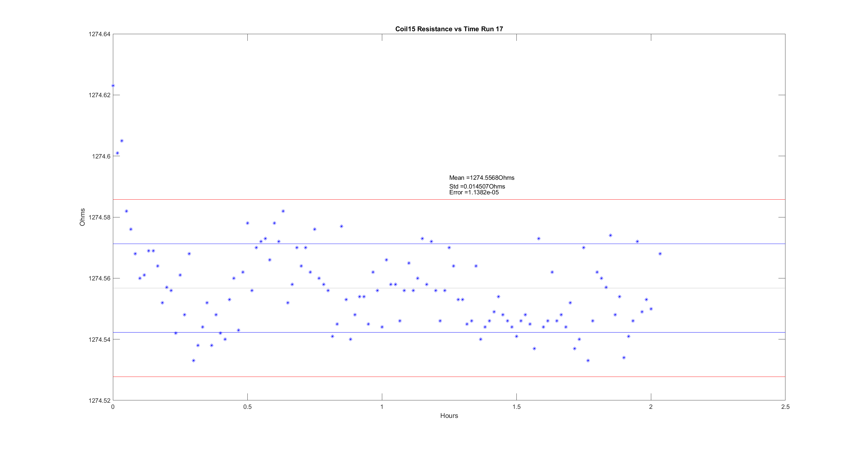This screenshot has width=868, height=450.
Task: Click the 2.5 x-axis tick label
Action: [785, 407]
